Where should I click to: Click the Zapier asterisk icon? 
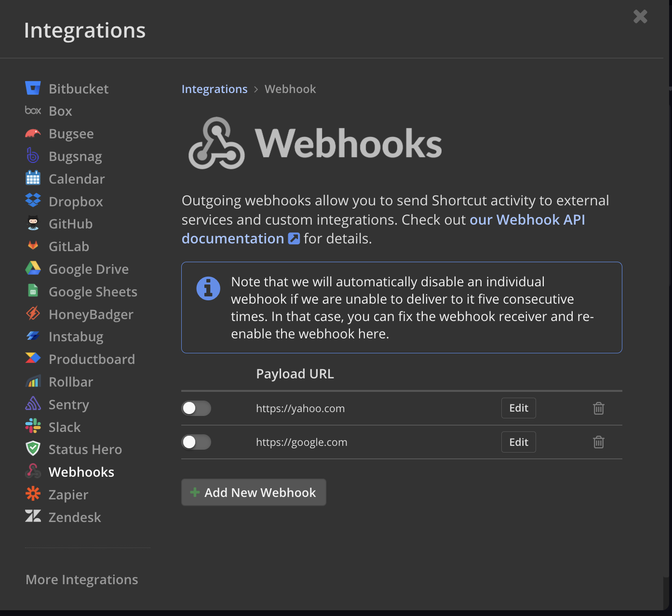tap(33, 494)
